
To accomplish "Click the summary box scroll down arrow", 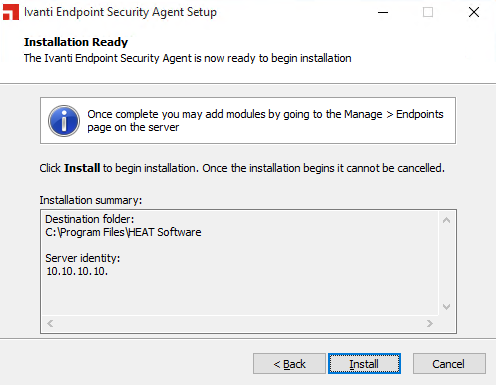I will (x=446, y=307).
